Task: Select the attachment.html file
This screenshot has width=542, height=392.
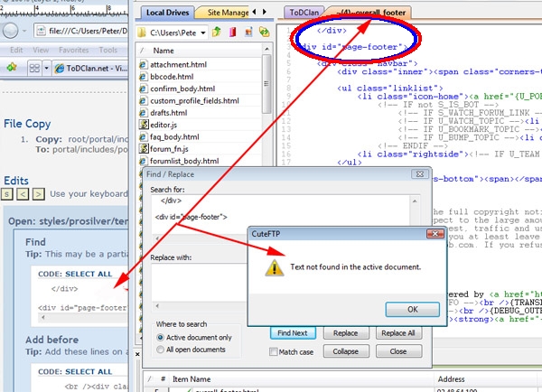Action: (175, 65)
